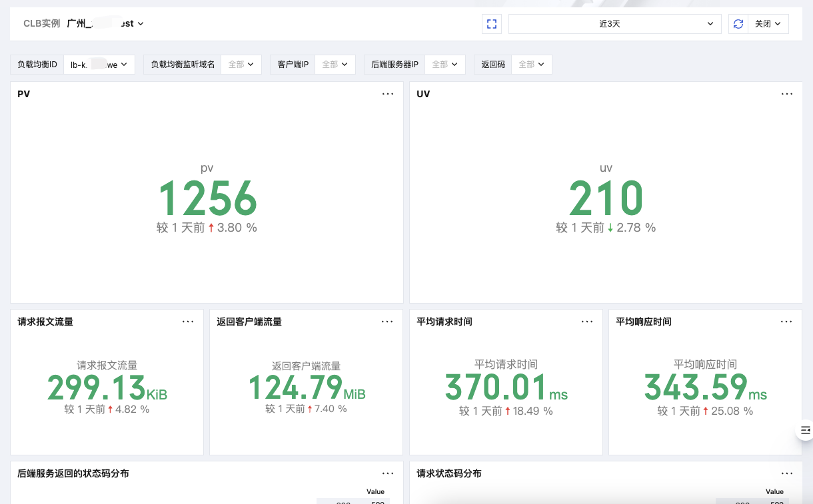Expand the 后端服务器IP filter dropdown
Screen dimensions: 813x504
point(444,65)
